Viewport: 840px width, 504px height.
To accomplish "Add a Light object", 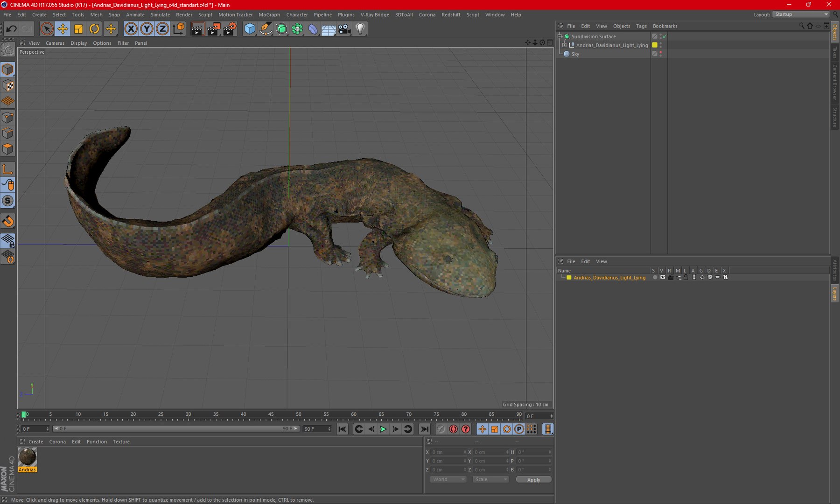I will (x=360, y=29).
